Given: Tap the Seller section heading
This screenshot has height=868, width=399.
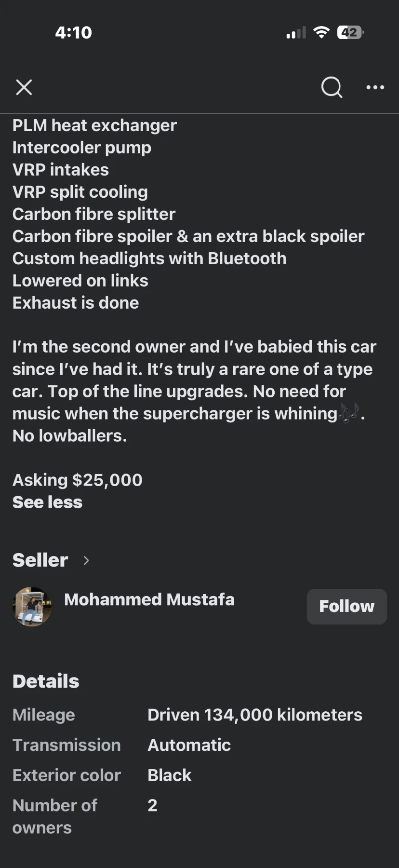Looking at the screenshot, I should pos(40,560).
